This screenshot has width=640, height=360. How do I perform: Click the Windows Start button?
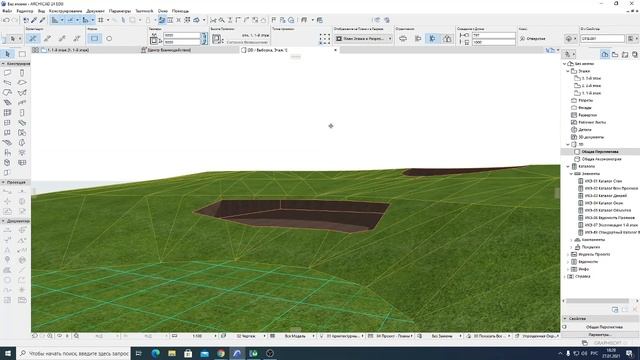[x=8, y=353]
